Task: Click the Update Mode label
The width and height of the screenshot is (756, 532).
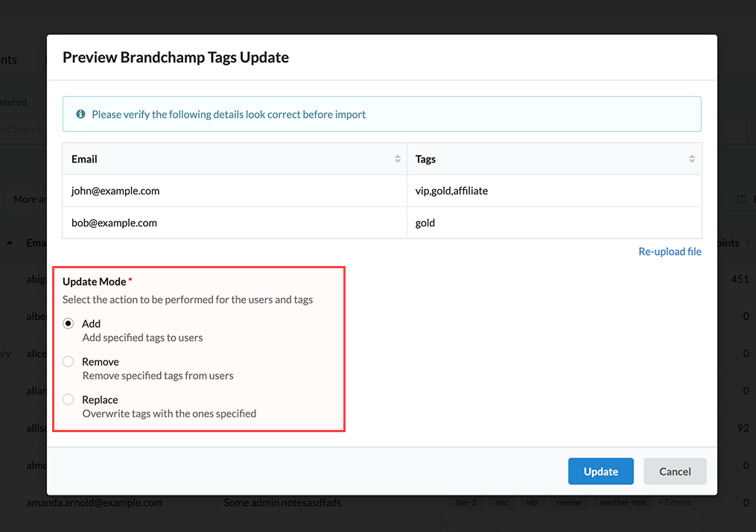Action: point(95,282)
